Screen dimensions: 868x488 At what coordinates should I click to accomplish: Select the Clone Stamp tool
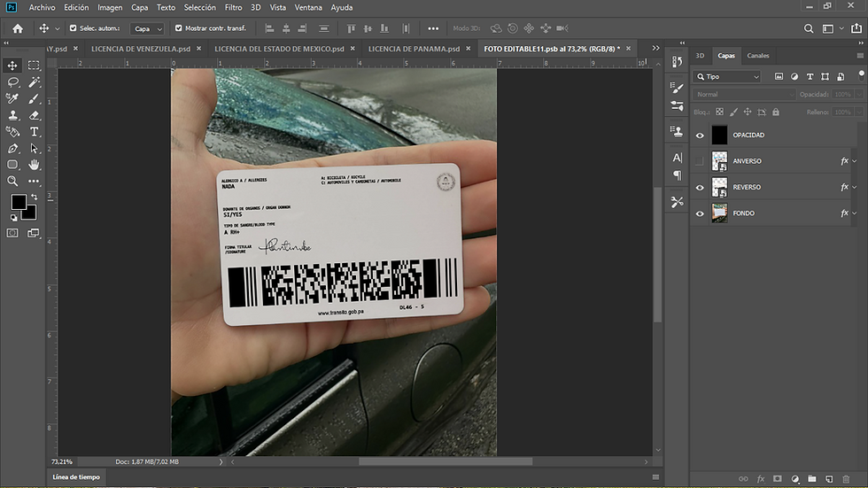click(12, 115)
